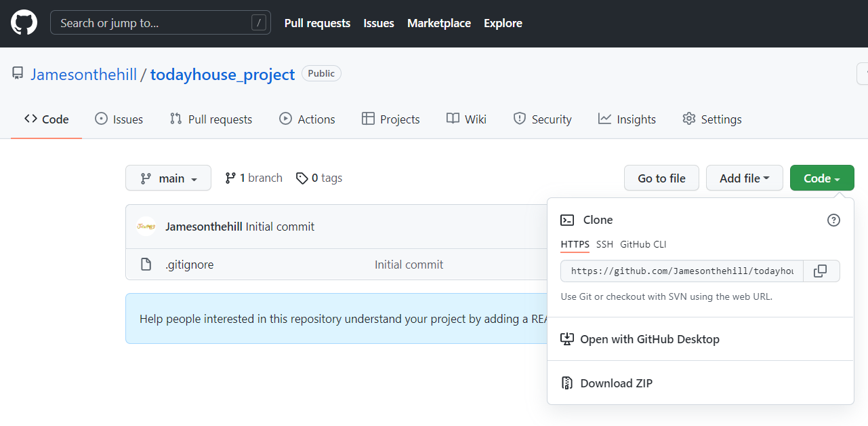
Task: Select the Code repository tab
Action: coord(47,119)
